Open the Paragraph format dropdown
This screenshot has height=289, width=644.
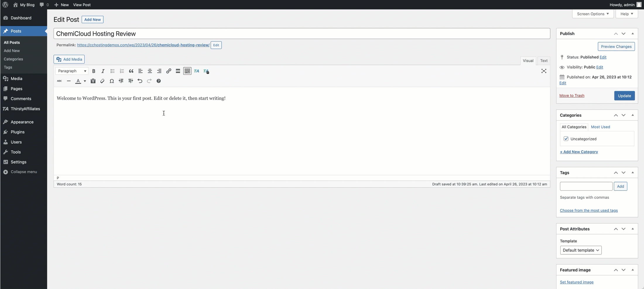(x=72, y=71)
